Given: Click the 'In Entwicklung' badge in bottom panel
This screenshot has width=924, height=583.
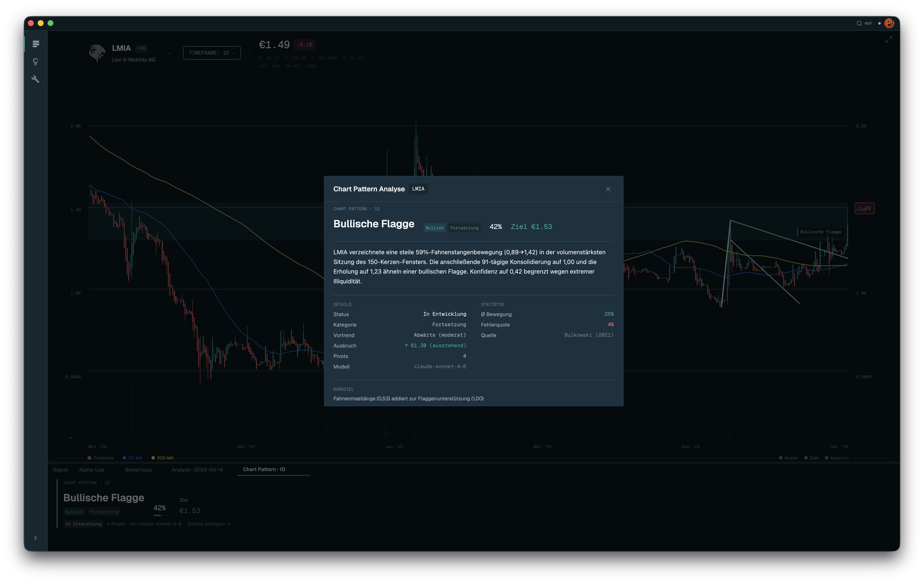Looking at the screenshot, I should (83, 524).
